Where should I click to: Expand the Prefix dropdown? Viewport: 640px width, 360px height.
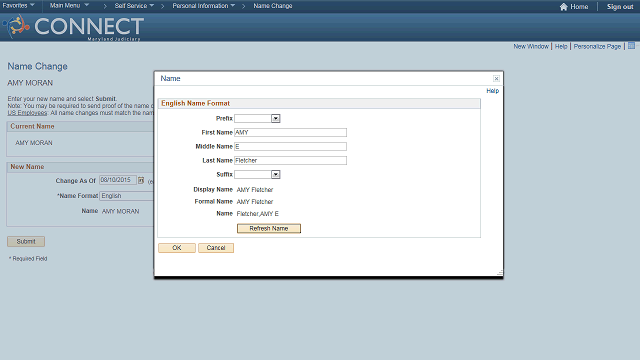(276, 118)
